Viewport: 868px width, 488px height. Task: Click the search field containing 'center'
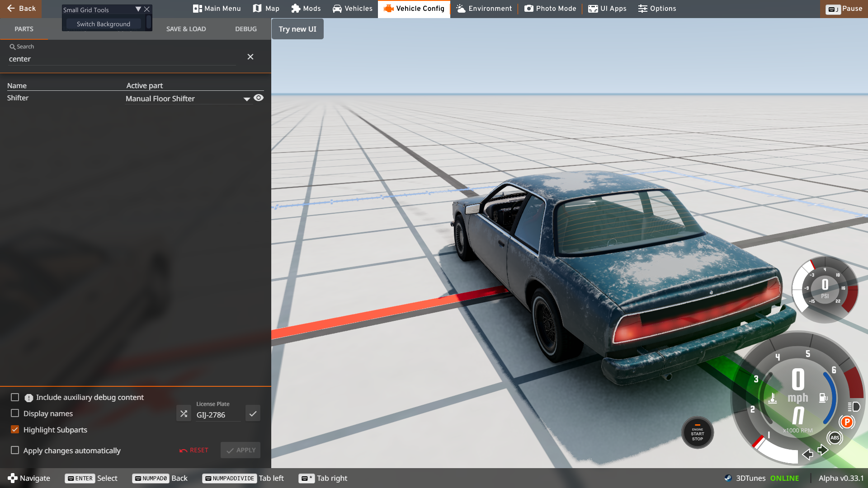122,59
